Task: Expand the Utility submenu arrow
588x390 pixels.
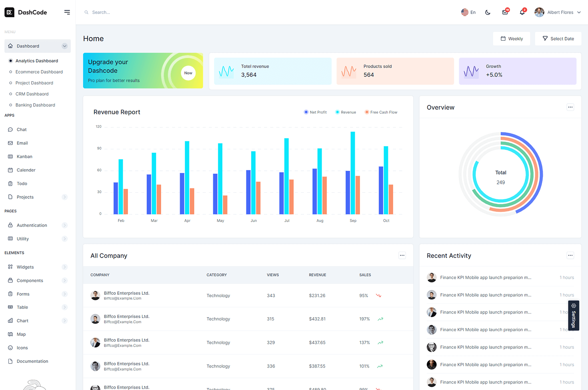Action: point(64,239)
